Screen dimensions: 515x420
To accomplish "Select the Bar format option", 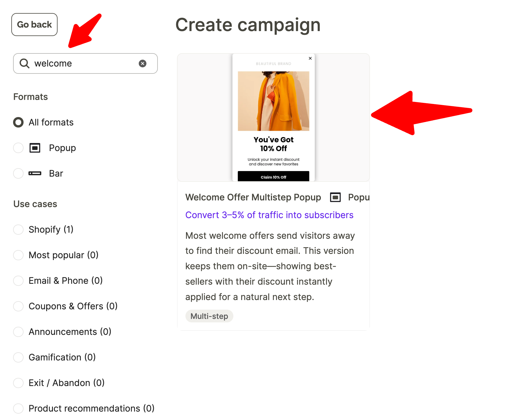I will (x=18, y=173).
